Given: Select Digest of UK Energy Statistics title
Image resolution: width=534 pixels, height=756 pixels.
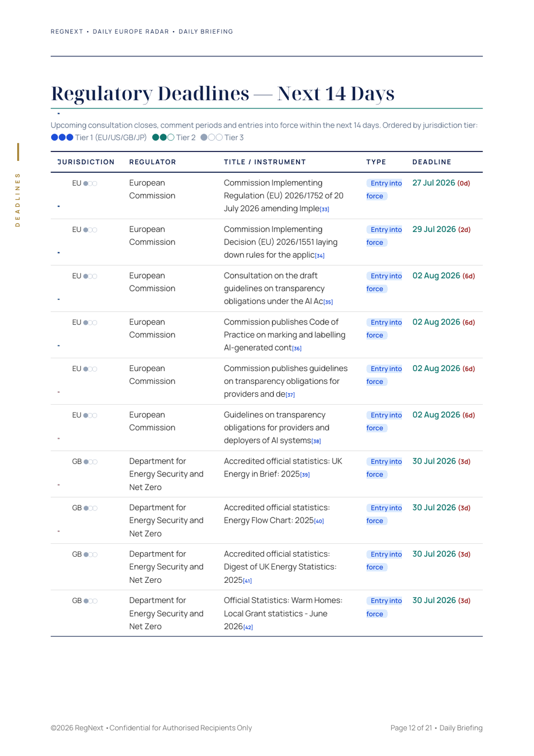Looking at the screenshot, I should (280, 567).
